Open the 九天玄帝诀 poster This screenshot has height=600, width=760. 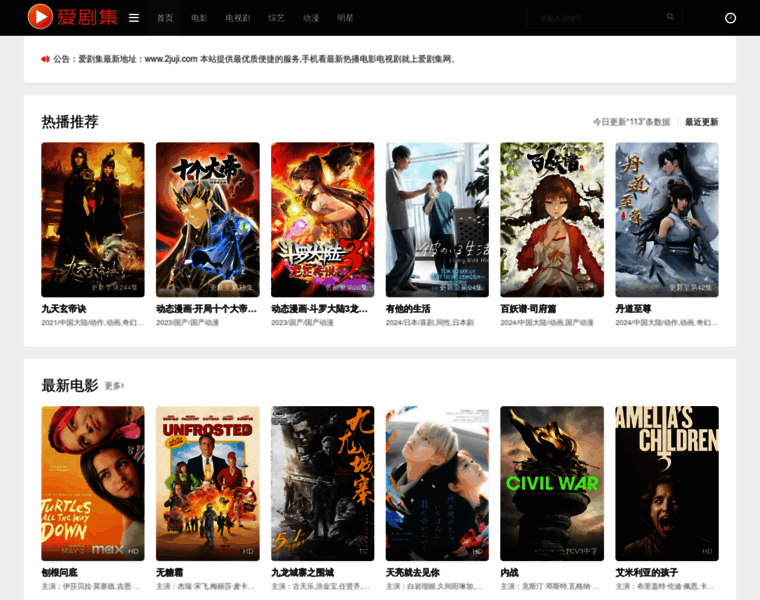click(x=93, y=220)
